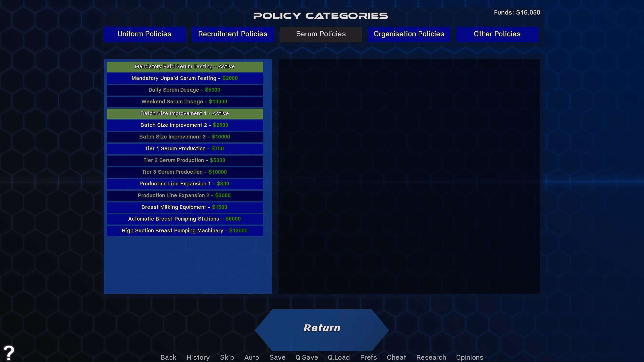
Task: Click the Funds: $16,050 display
Action: (517, 13)
